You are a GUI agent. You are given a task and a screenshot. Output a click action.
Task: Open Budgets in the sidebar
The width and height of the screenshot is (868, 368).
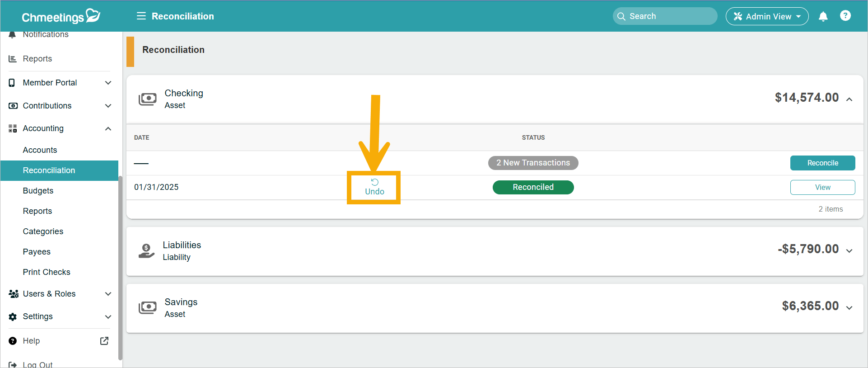click(38, 191)
